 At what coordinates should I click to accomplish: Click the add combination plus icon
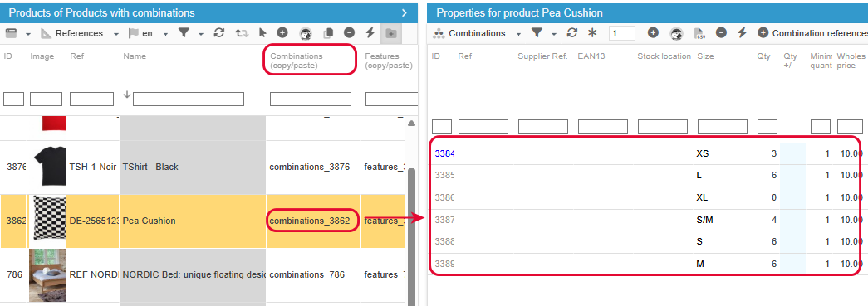coord(653,33)
